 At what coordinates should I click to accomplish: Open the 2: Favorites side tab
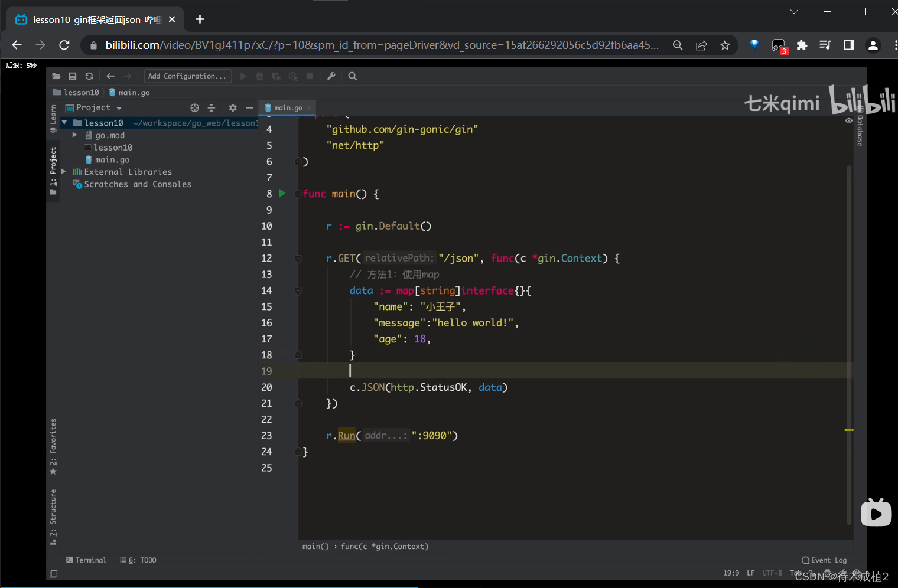tap(53, 446)
